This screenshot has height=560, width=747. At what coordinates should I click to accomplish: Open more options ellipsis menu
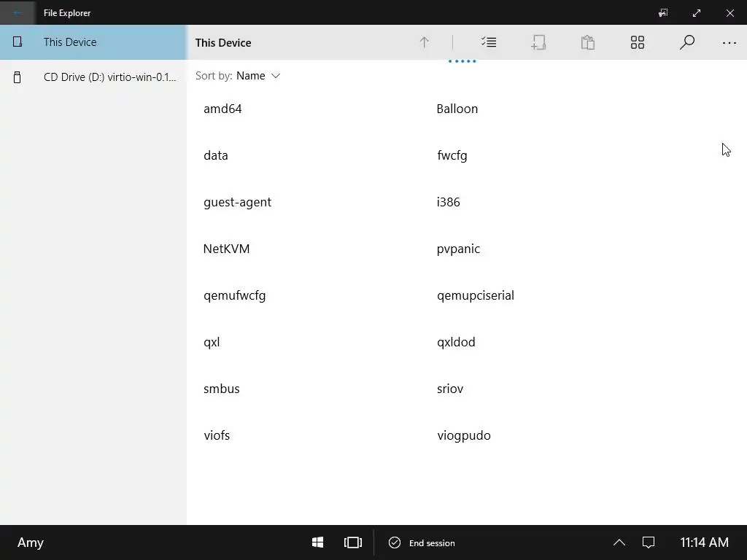point(729,43)
